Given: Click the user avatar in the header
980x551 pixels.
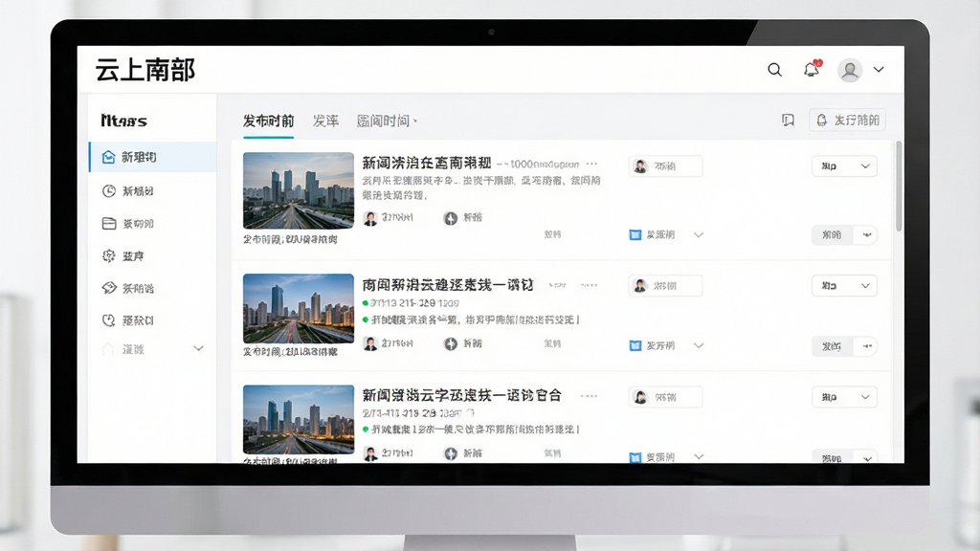Looking at the screenshot, I should [850, 70].
